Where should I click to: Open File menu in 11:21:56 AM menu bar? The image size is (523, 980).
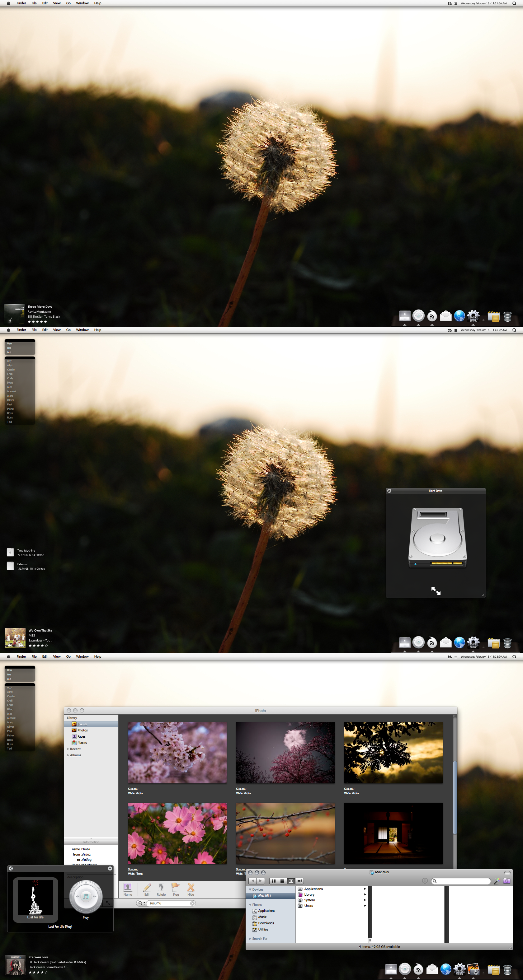click(34, 3)
